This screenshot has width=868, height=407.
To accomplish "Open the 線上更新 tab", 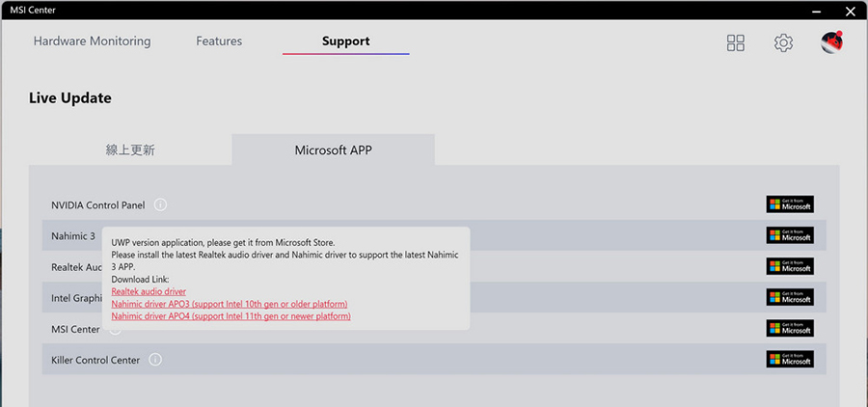I will point(130,150).
